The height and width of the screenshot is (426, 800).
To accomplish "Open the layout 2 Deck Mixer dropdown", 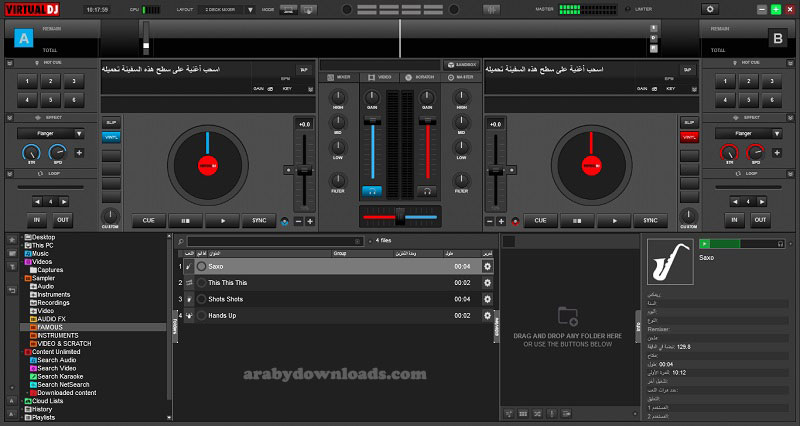I will click(227, 10).
